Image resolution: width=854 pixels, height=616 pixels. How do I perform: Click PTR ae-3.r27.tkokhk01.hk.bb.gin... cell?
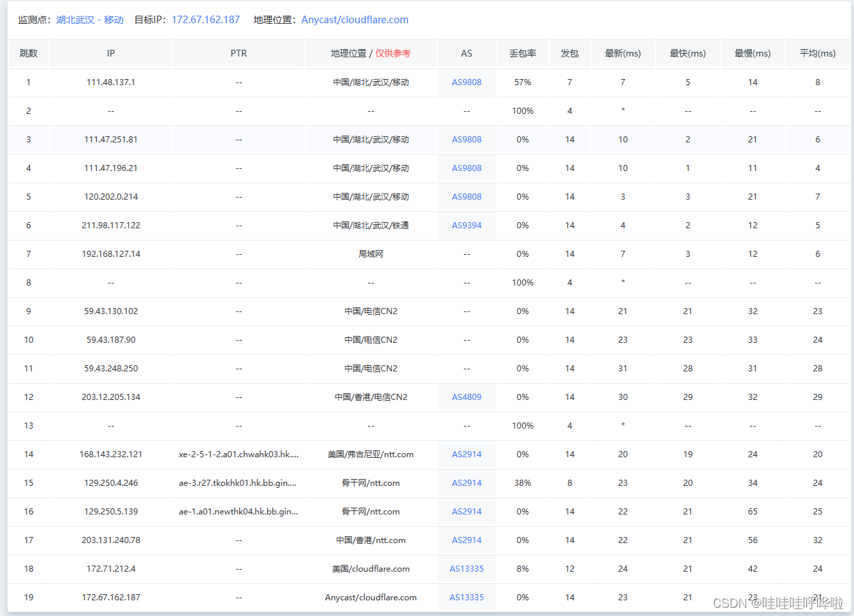click(x=239, y=483)
